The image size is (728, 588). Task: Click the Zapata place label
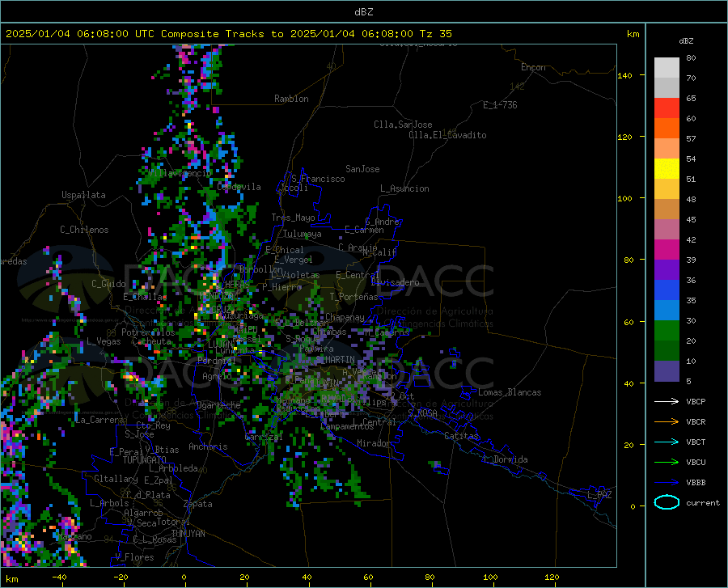[198, 504]
